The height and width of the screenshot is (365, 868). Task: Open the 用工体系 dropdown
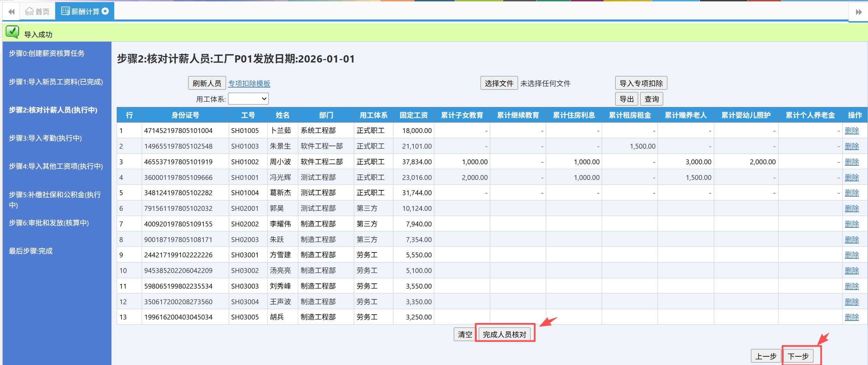(x=248, y=99)
